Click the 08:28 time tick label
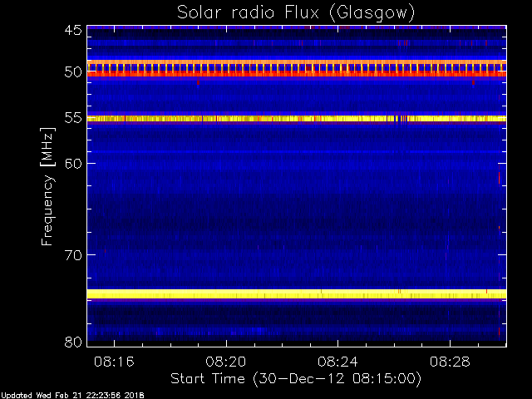Image resolution: width=532 pixels, height=399 pixels. coord(450,362)
